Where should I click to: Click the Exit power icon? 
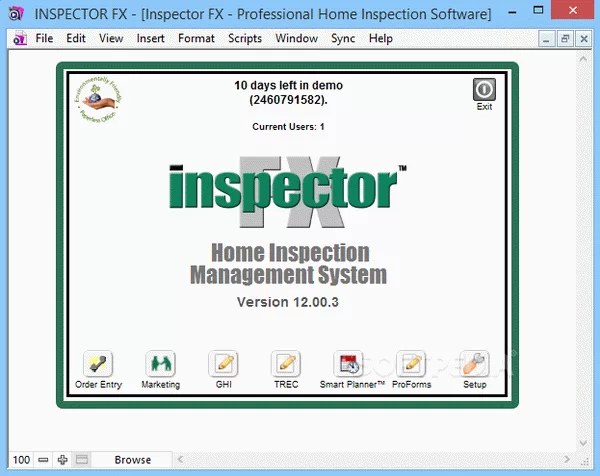(x=484, y=90)
